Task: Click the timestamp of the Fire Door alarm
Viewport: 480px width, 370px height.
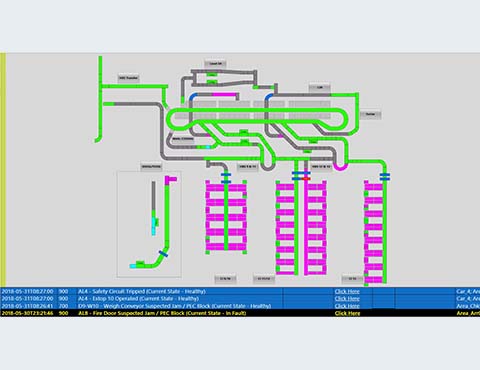Action: coord(27,313)
